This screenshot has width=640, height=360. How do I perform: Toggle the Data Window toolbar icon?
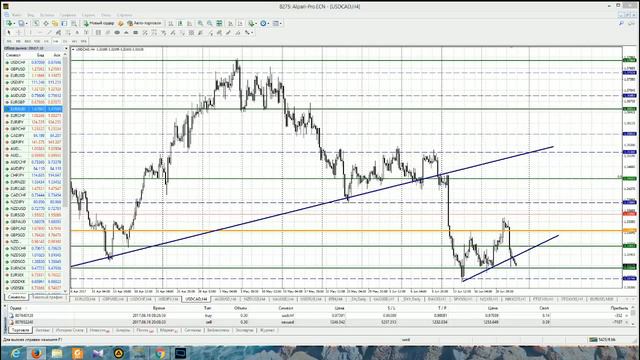[46, 23]
